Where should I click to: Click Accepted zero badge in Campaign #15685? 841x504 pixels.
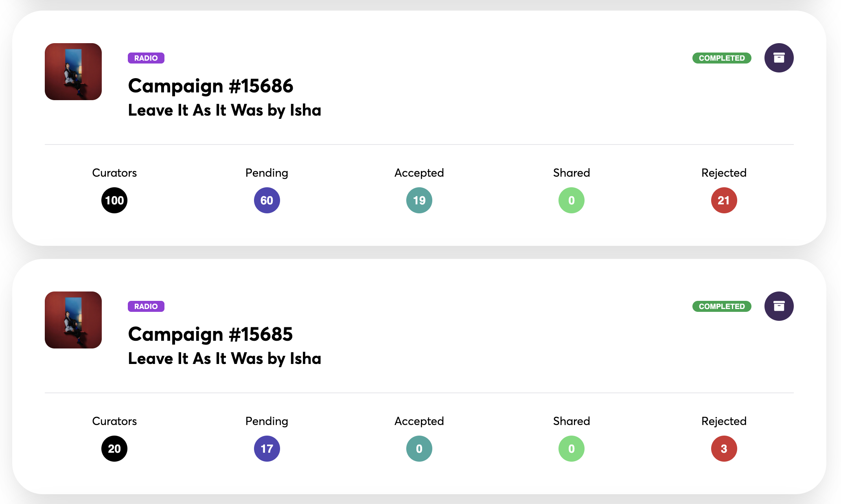pyautogui.click(x=419, y=449)
